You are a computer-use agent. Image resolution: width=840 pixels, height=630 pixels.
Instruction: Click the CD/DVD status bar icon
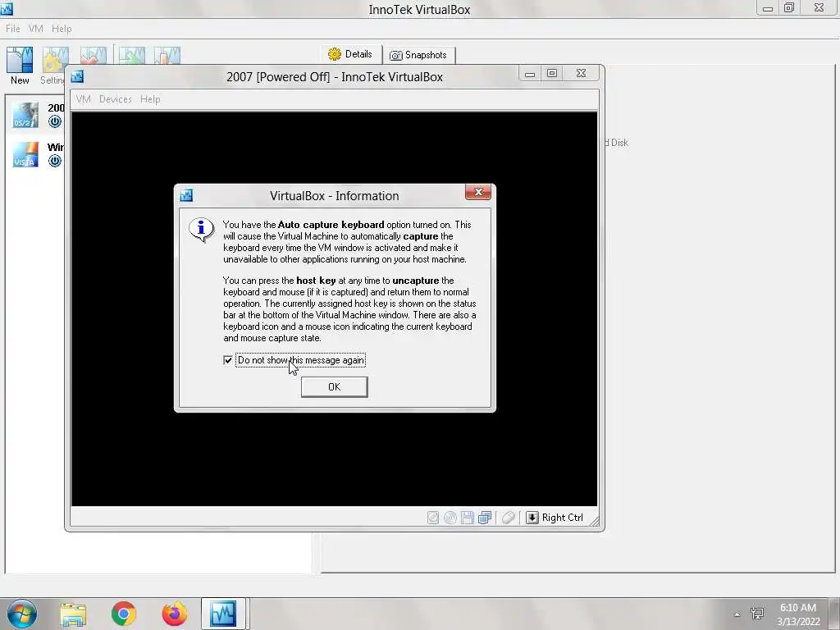450,518
